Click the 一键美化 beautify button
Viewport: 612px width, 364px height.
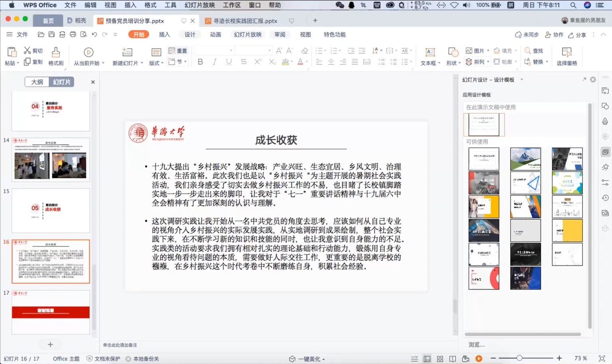pyautogui.click(x=307, y=359)
